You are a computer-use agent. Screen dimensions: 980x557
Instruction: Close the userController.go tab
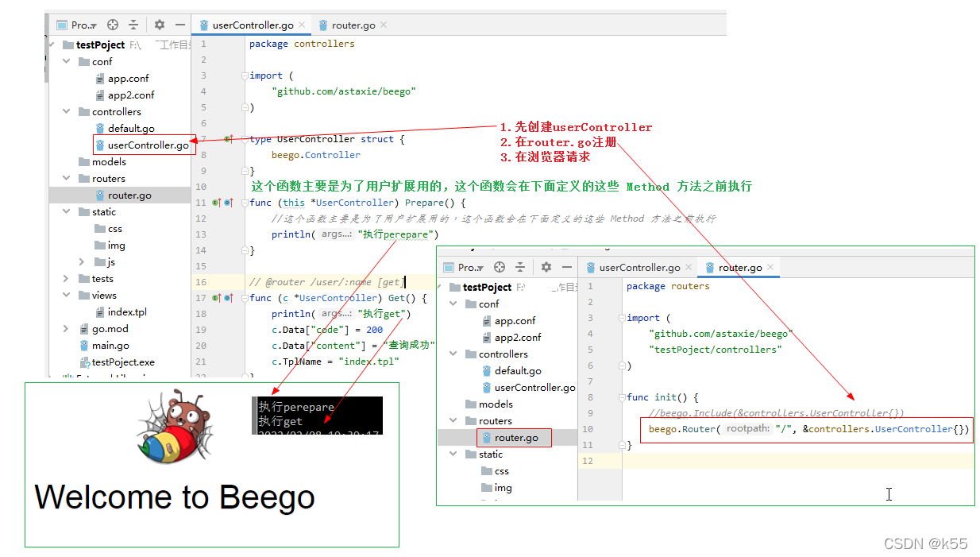pyautogui.click(x=300, y=25)
